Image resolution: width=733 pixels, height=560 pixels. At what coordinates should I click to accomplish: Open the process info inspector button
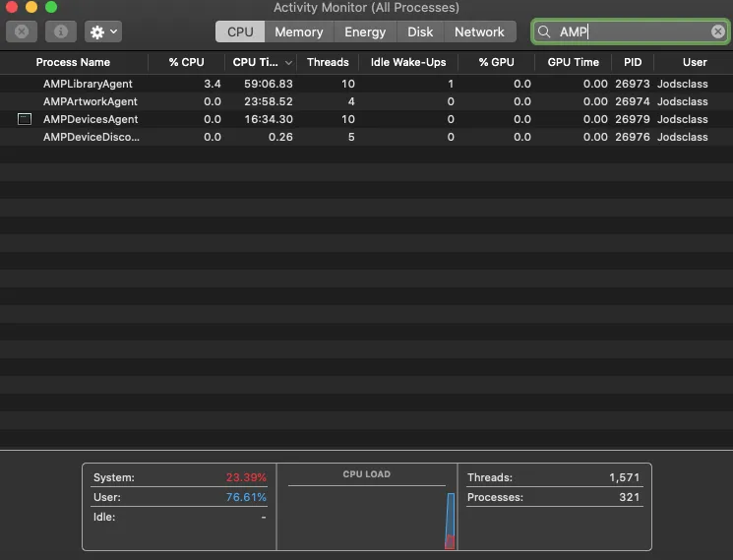(x=61, y=31)
